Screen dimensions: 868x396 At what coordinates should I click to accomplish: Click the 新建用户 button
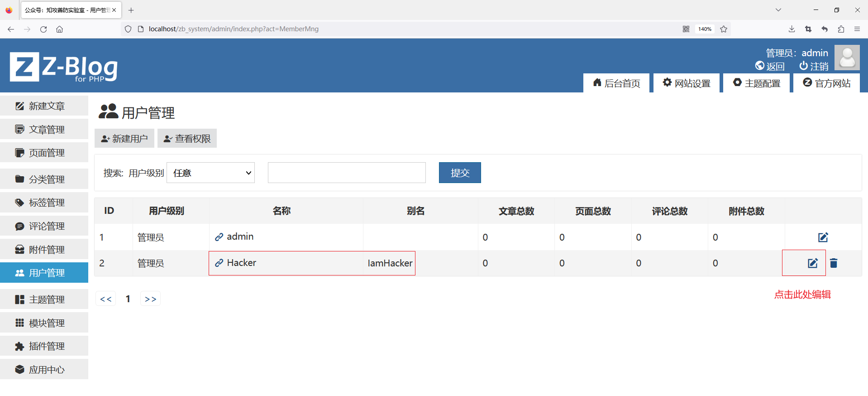pyautogui.click(x=124, y=138)
